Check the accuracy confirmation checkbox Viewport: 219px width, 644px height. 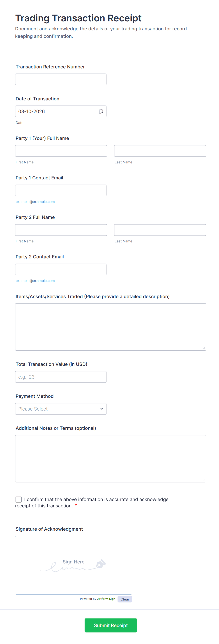(x=19, y=499)
